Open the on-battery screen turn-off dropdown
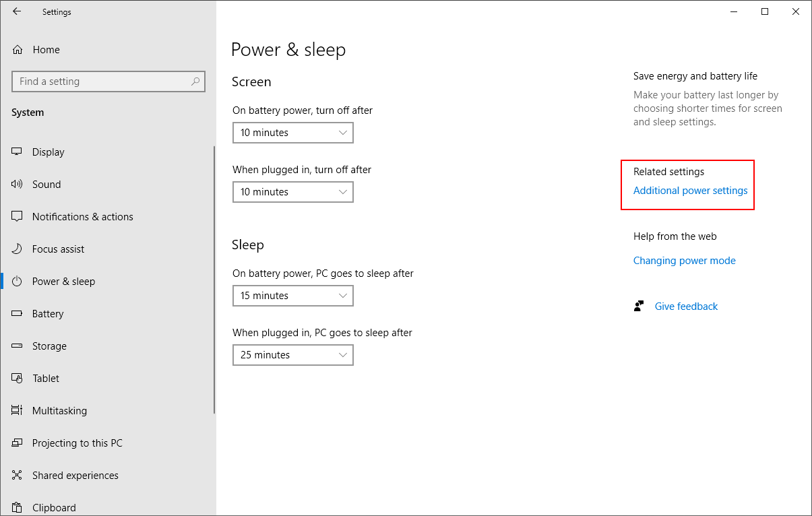The height and width of the screenshot is (516, 812). [292, 133]
